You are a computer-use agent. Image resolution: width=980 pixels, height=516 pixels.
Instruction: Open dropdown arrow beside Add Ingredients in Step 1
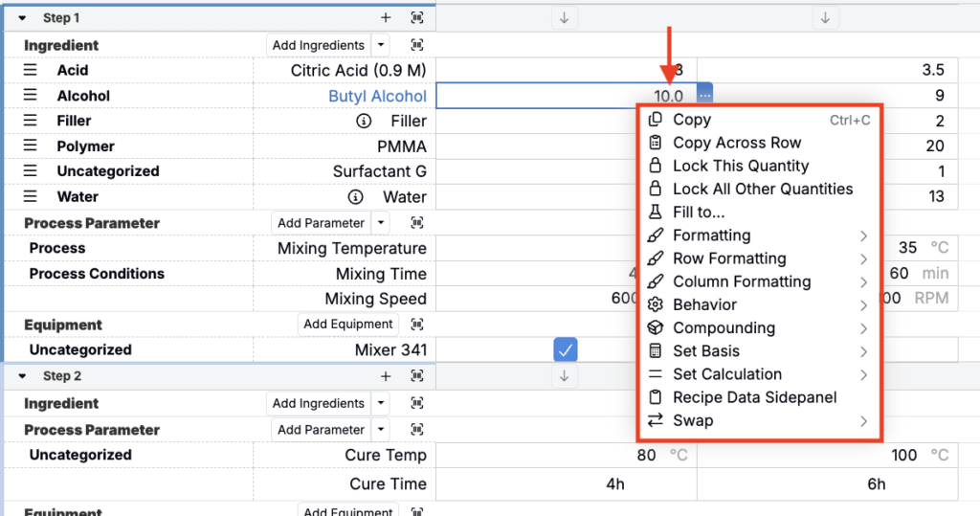point(381,45)
